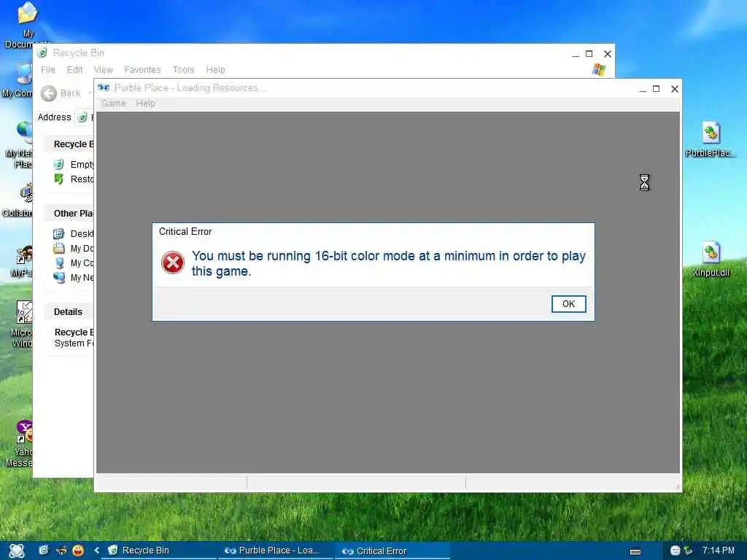Click first quick launch icon on taskbar
Image resolution: width=747 pixels, height=560 pixels.
(43, 551)
